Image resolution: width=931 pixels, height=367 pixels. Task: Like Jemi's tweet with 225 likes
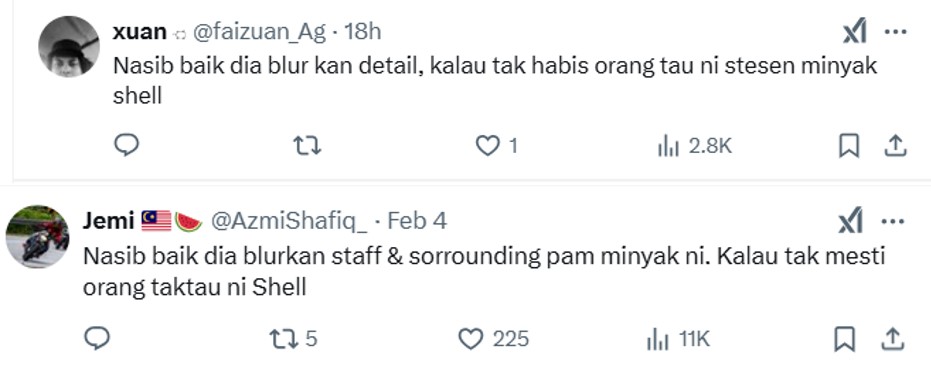493,339
